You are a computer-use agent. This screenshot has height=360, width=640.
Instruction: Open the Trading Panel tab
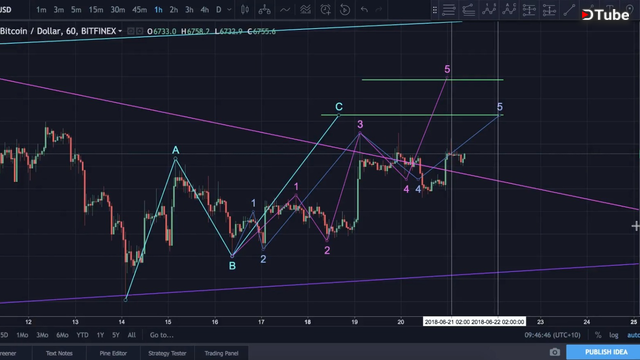click(x=221, y=353)
